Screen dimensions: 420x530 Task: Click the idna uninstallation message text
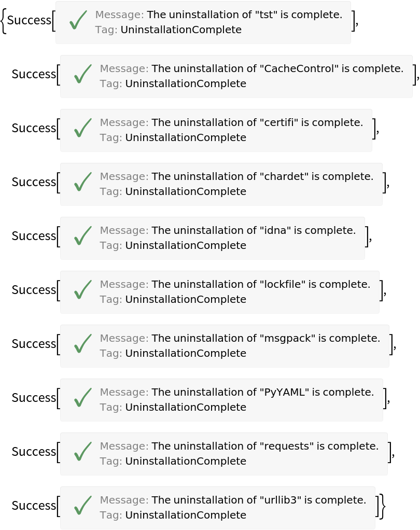253,230
